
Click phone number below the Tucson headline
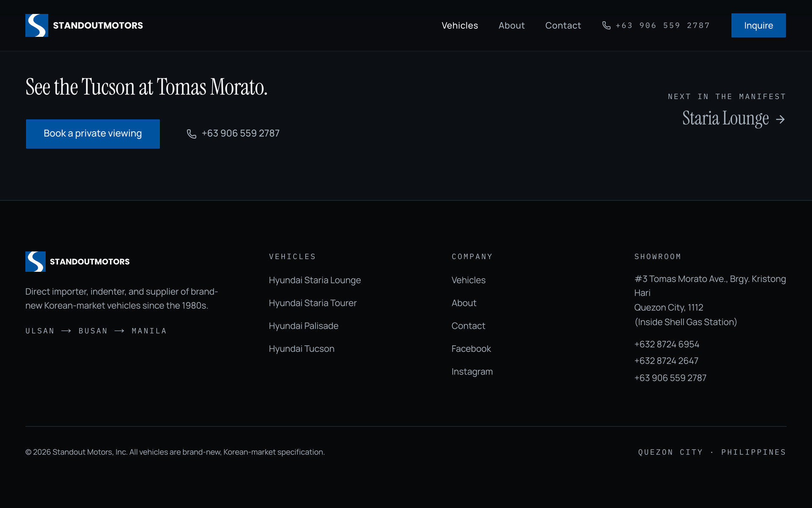tap(233, 134)
